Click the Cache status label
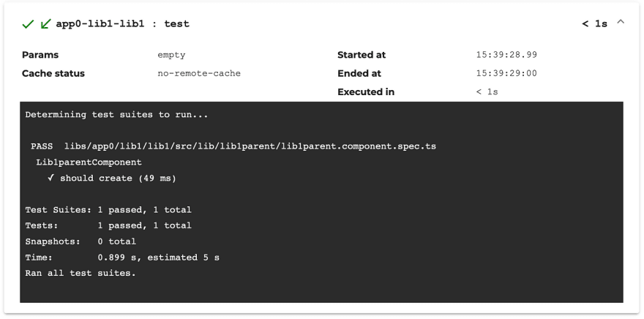This screenshot has height=319, width=644. coord(53,73)
